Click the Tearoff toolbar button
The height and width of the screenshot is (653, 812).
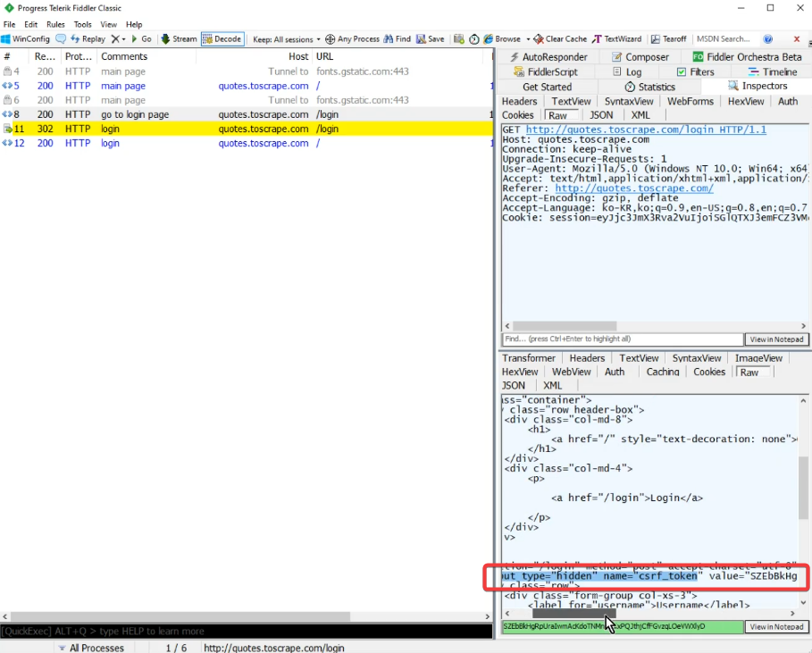(668, 38)
